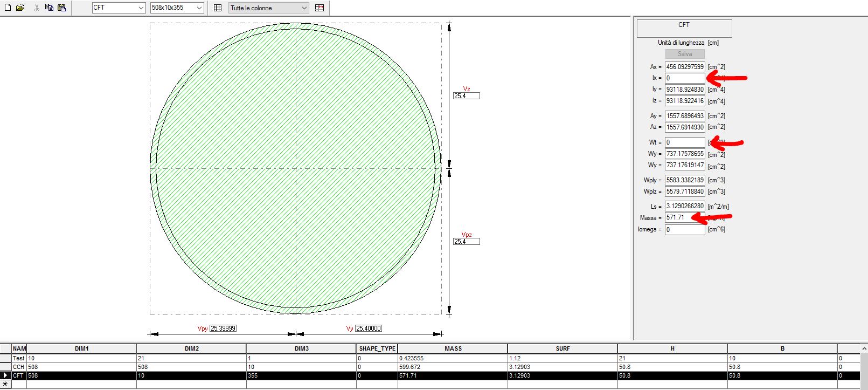Click the row selector arrow of CFT row
The image size is (868, 390).
(5, 375)
